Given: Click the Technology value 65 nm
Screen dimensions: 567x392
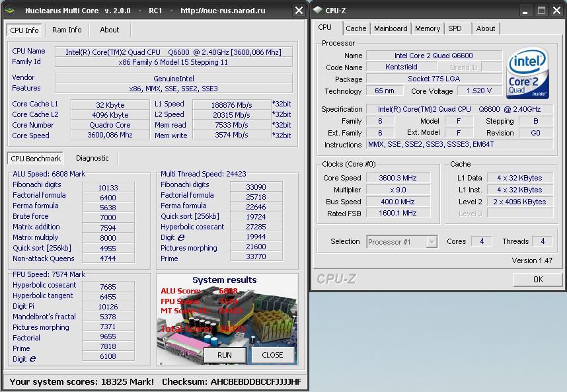Looking at the screenshot, I should (x=385, y=91).
